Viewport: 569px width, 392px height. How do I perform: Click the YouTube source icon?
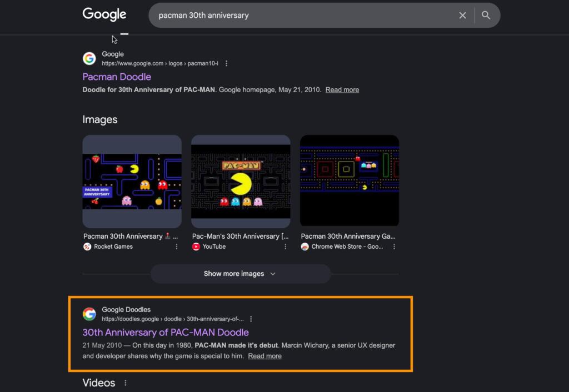(196, 247)
